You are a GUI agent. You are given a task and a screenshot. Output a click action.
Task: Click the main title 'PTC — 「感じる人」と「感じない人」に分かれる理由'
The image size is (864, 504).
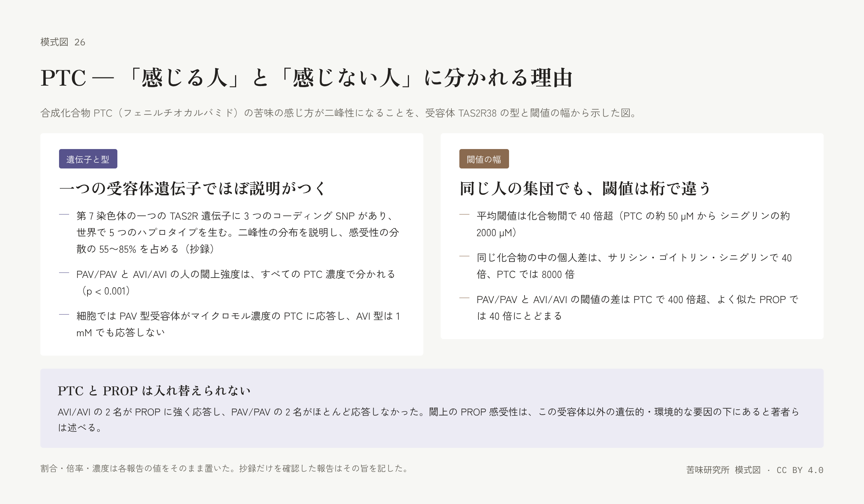(x=306, y=78)
